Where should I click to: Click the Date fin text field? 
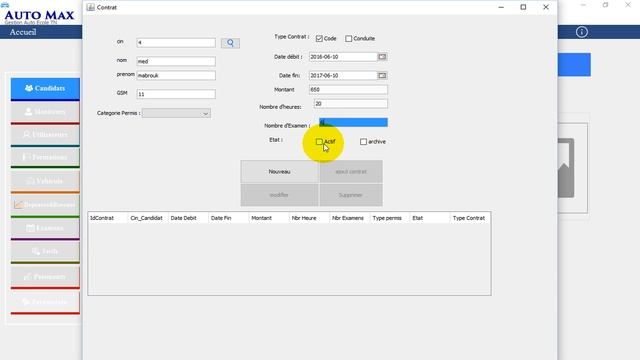click(x=343, y=76)
